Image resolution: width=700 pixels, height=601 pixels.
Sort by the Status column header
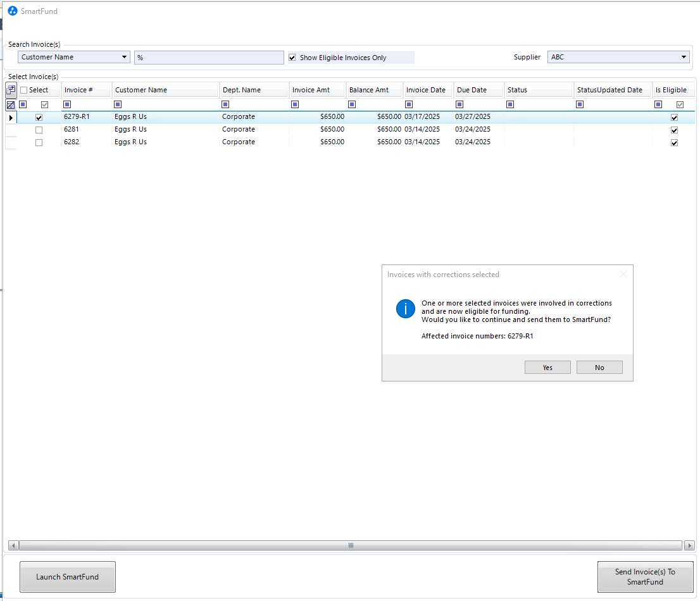pos(539,90)
